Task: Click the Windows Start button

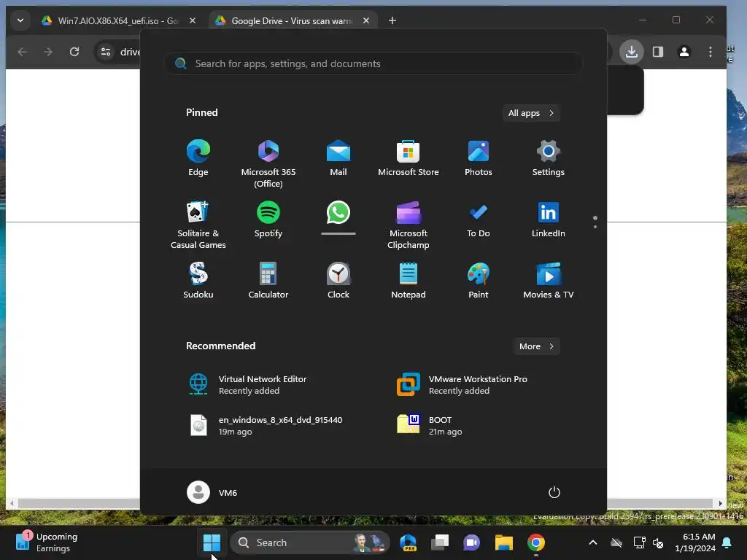Action: 212,542
